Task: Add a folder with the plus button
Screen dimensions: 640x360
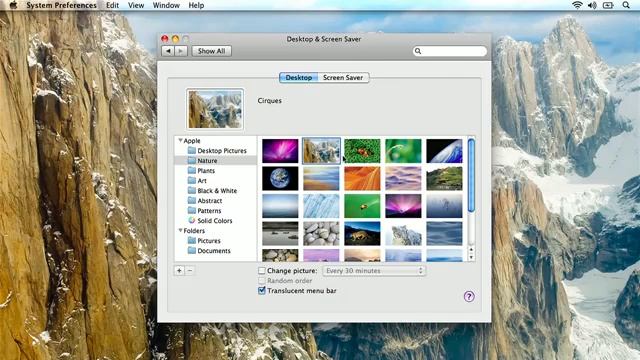Action: pyautogui.click(x=179, y=271)
